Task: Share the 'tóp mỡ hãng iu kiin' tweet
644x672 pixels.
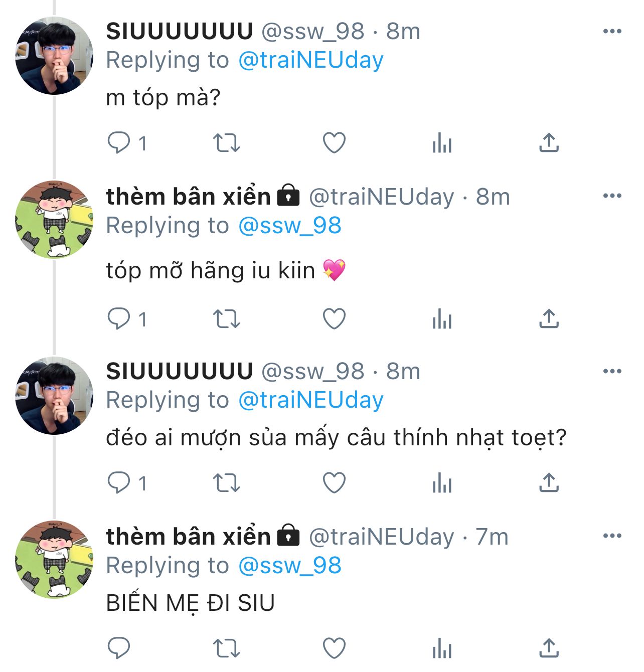Action: tap(549, 318)
